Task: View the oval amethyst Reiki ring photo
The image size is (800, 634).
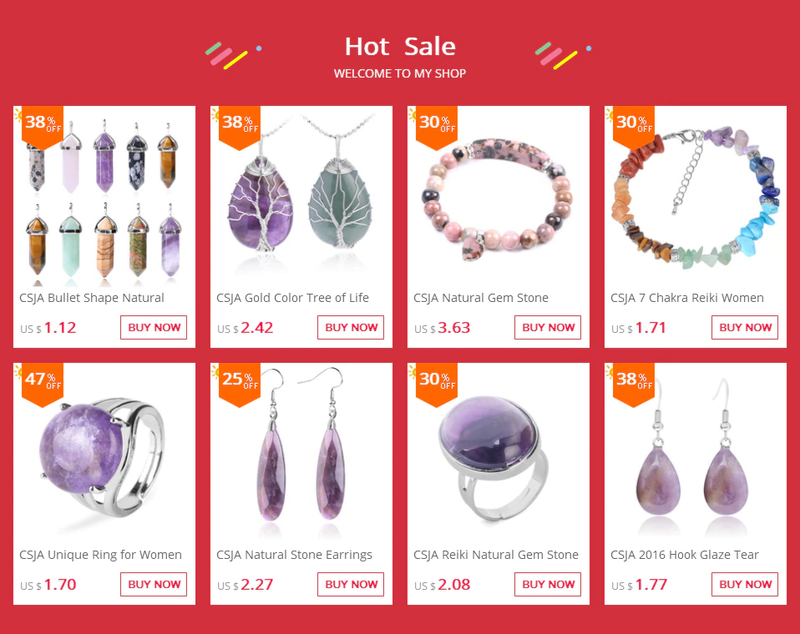Action: click(x=498, y=453)
